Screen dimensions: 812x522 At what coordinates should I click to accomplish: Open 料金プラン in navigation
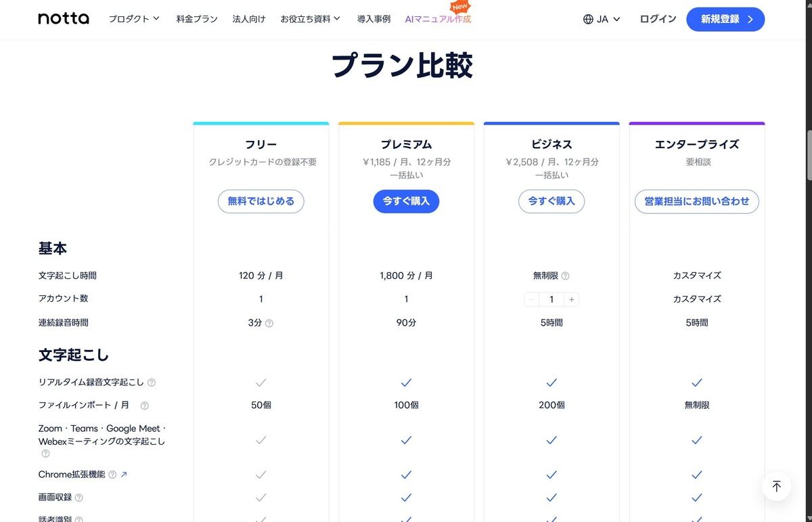(197, 19)
